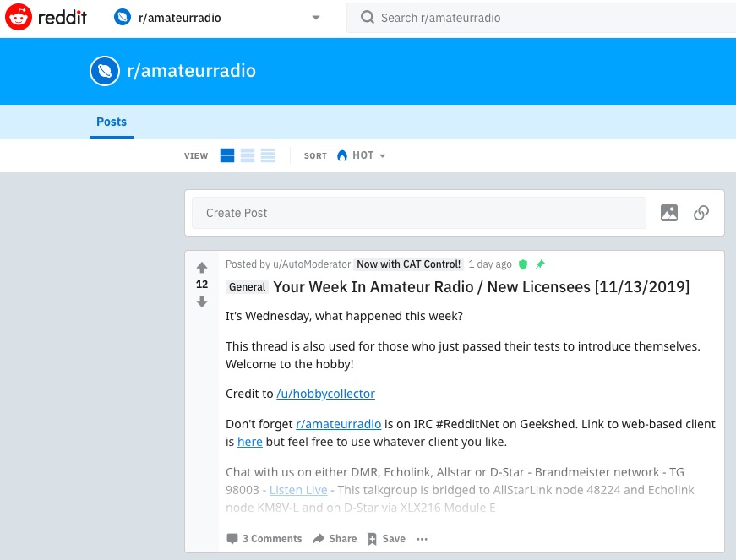Viewport: 736px width, 560px height.
Task: Click the link attachment icon in Create Post
Action: tap(701, 213)
